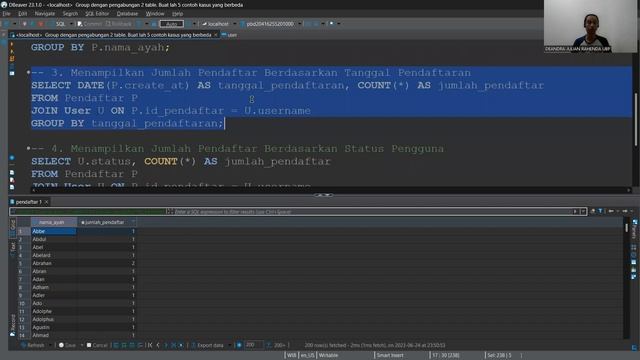
Task: Click the Export data button
Action: click(207, 345)
